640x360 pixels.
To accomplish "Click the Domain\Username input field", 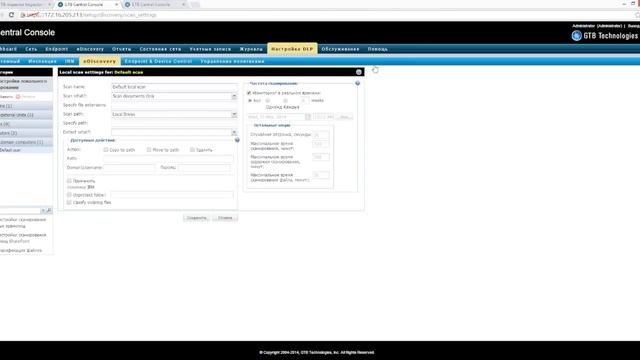I will 129,168.
